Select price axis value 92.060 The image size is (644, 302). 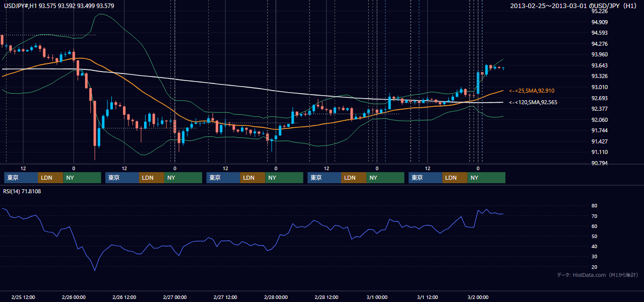pyautogui.click(x=600, y=120)
